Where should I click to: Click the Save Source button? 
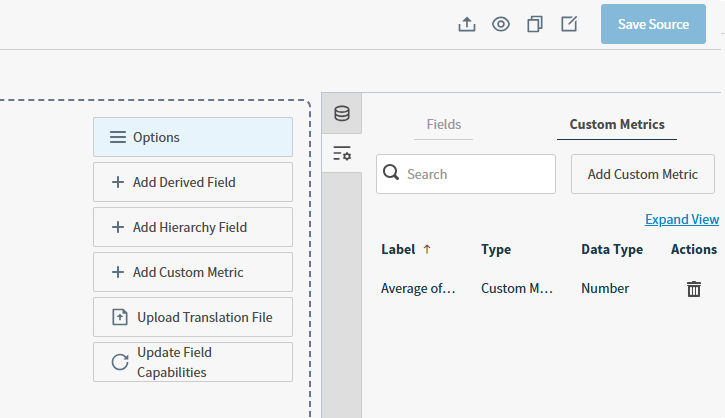653,24
